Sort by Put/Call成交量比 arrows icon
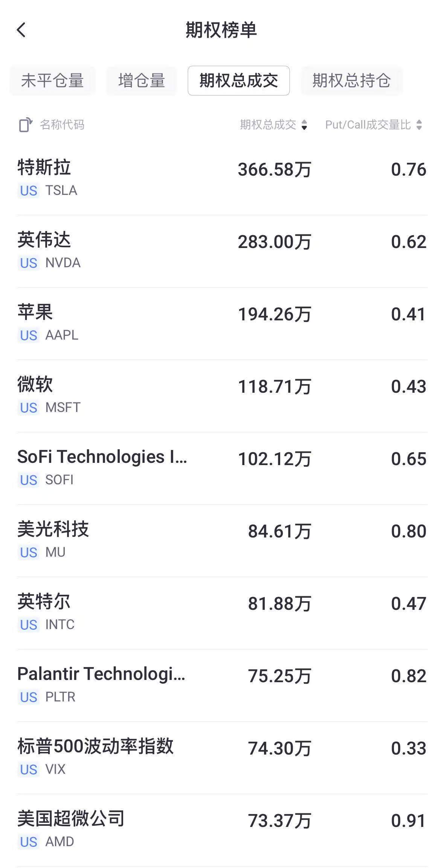Viewport: 444px width, 868px height. point(419,125)
